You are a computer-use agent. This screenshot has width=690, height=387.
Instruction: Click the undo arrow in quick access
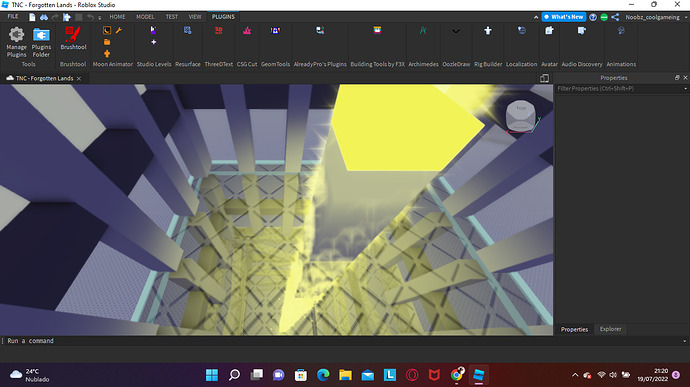pos(90,17)
